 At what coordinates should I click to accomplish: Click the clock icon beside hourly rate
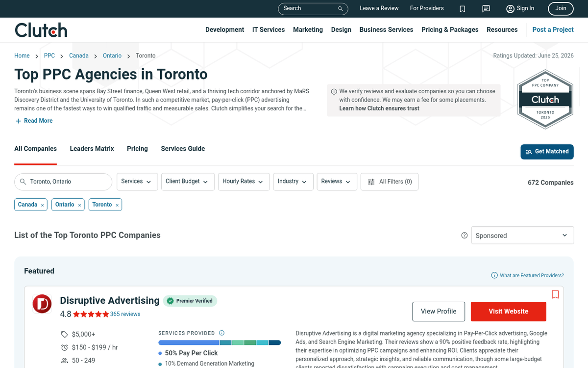click(x=64, y=347)
